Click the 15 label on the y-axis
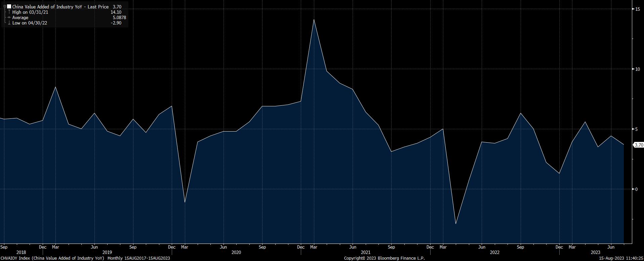The width and height of the screenshot is (644, 261). pos(637,9)
